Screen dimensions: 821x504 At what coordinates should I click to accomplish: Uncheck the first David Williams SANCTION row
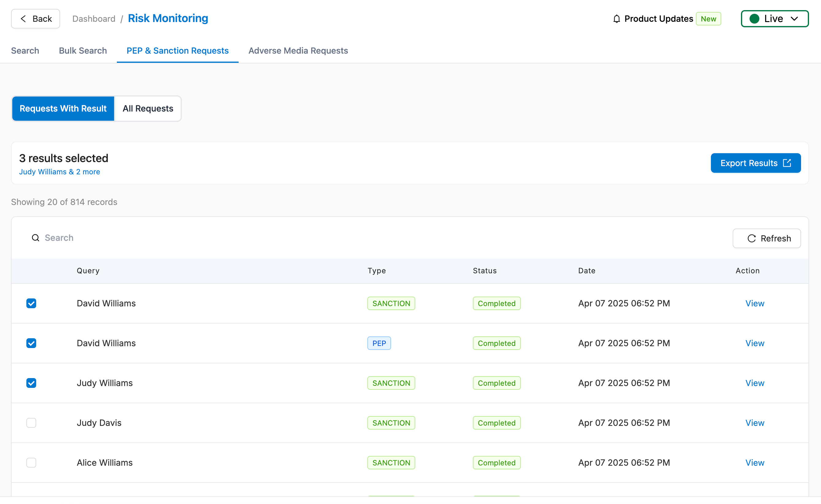tap(31, 303)
